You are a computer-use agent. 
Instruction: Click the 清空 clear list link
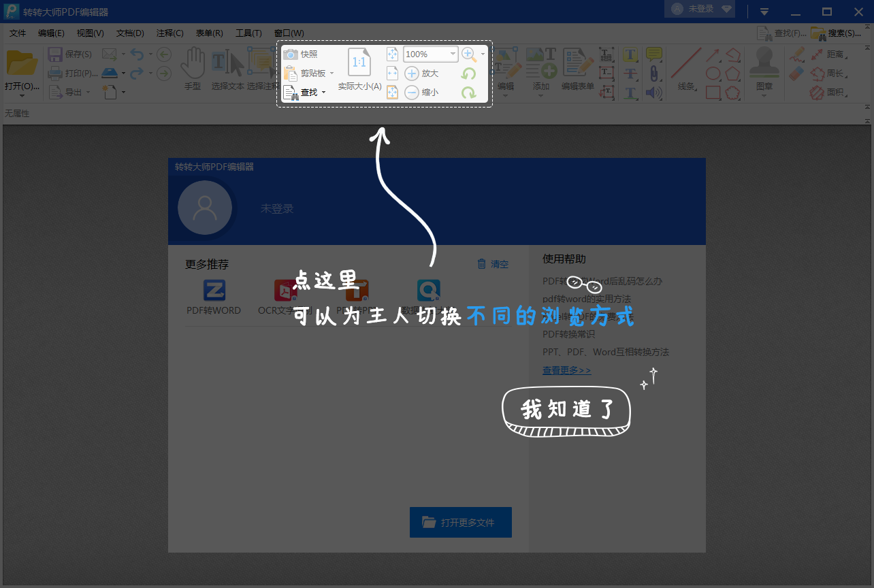click(x=493, y=264)
